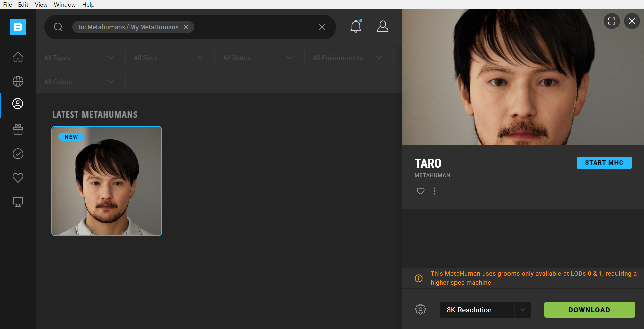Image resolution: width=644 pixels, height=329 pixels.
Task: Expand the resolution dropdown arrow
Action: [523, 310]
